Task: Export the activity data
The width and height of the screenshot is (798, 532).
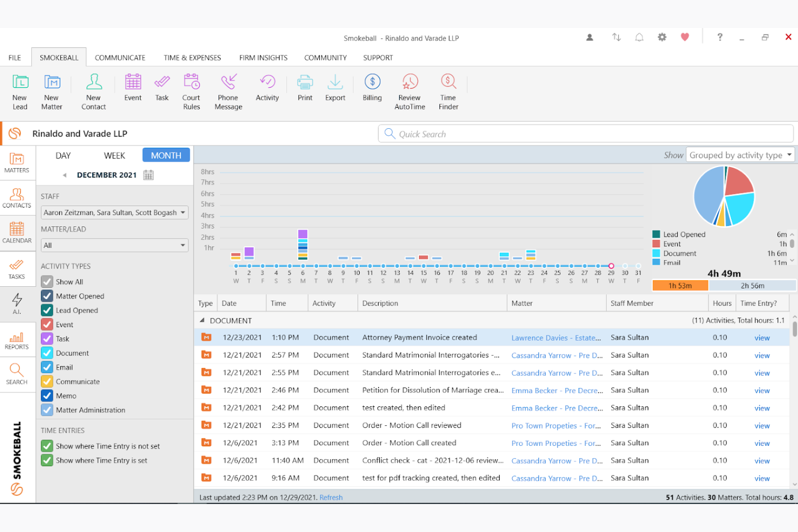Action: (x=335, y=88)
